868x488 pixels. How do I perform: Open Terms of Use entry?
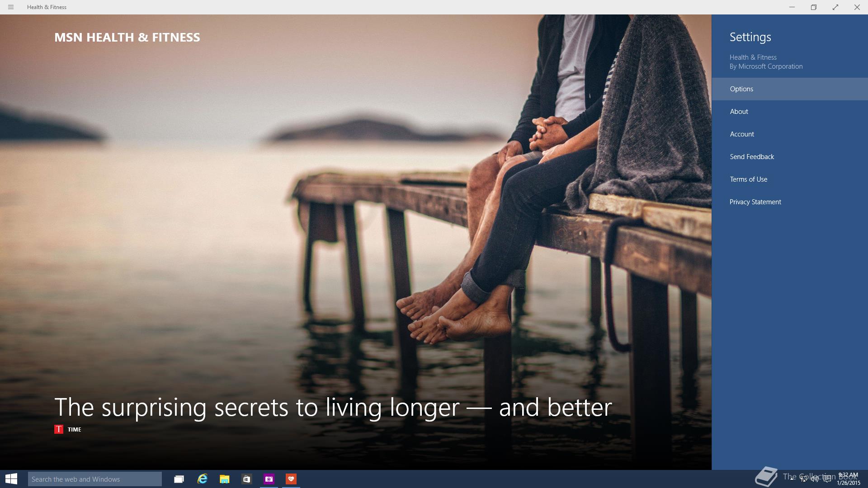(x=790, y=179)
